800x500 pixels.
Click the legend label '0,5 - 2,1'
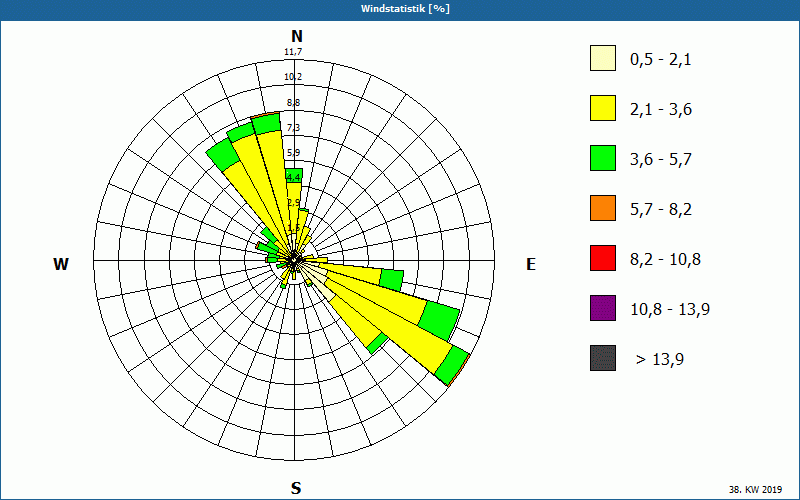tap(661, 60)
